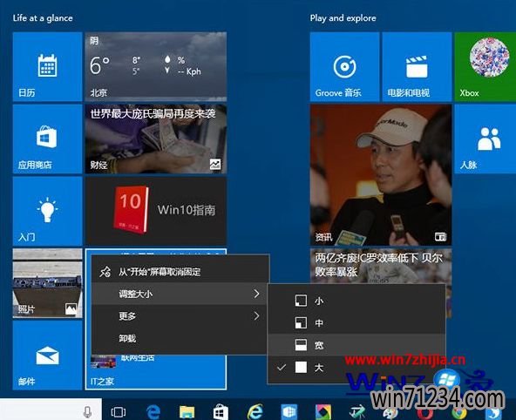Click the Play and explore group title
The image size is (516, 420).
click(343, 18)
